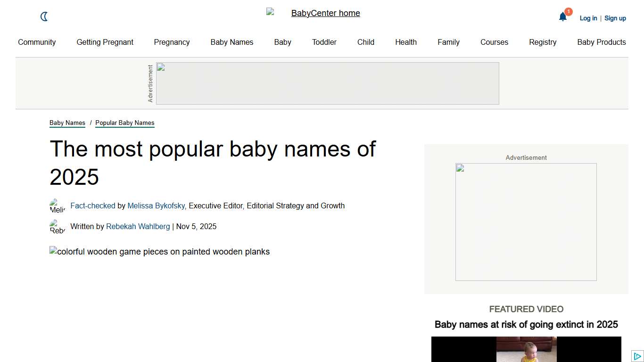Click the Sign up link
Viewport: 644px width, 362px height.
[x=615, y=18]
